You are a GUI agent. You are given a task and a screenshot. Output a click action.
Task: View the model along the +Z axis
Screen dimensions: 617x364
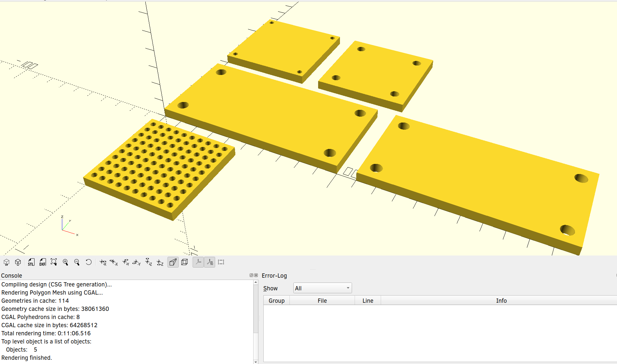148,262
